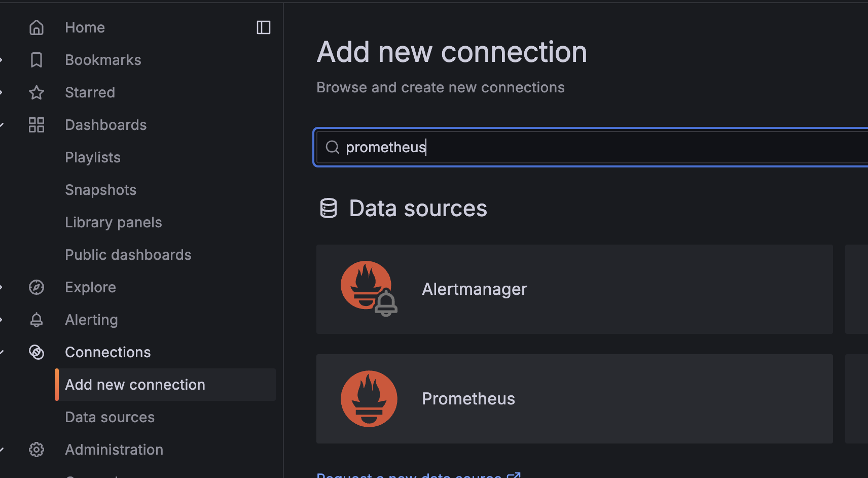Open Administration via the gear icon
This screenshot has width=868, height=478.
pos(36,449)
